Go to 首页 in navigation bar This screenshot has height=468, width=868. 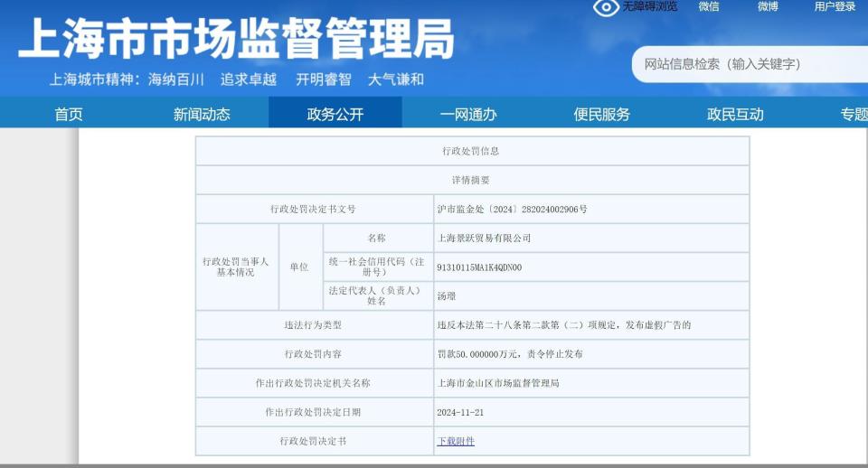[x=68, y=114]
